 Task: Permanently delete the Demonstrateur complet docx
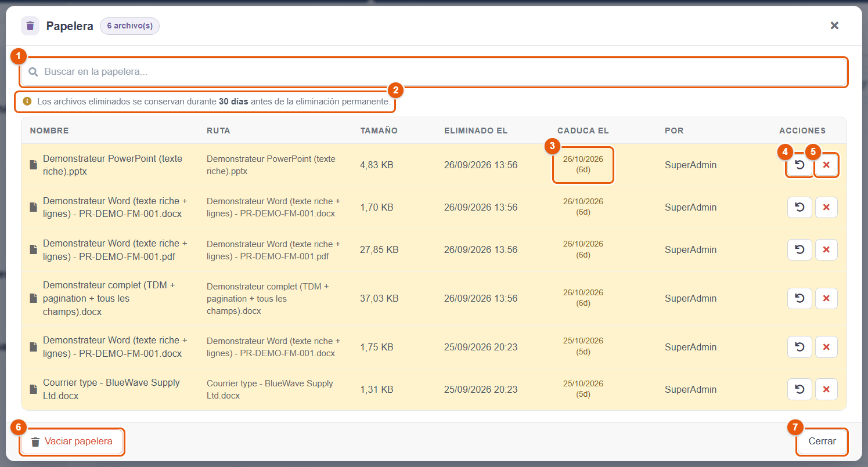pyautogui.click(x=826, y=299)
